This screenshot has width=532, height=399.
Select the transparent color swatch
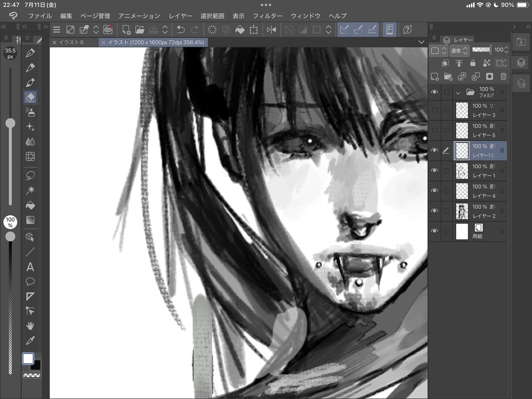[x=32, y=375]
